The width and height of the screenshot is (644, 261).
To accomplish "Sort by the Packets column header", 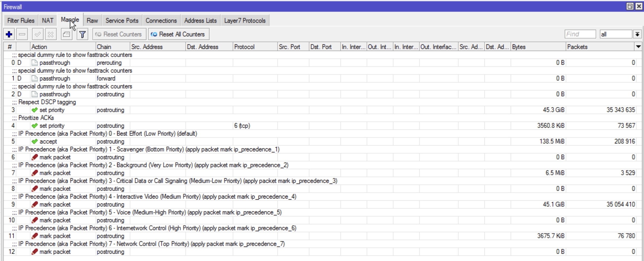I will (600, 47).
